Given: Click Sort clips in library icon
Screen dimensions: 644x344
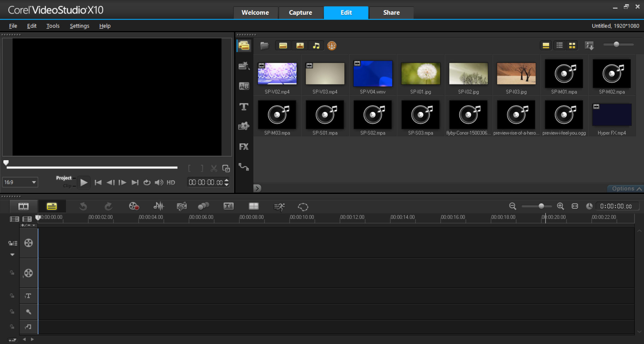Looking at the screenshot, I should (x=589, y=46).
